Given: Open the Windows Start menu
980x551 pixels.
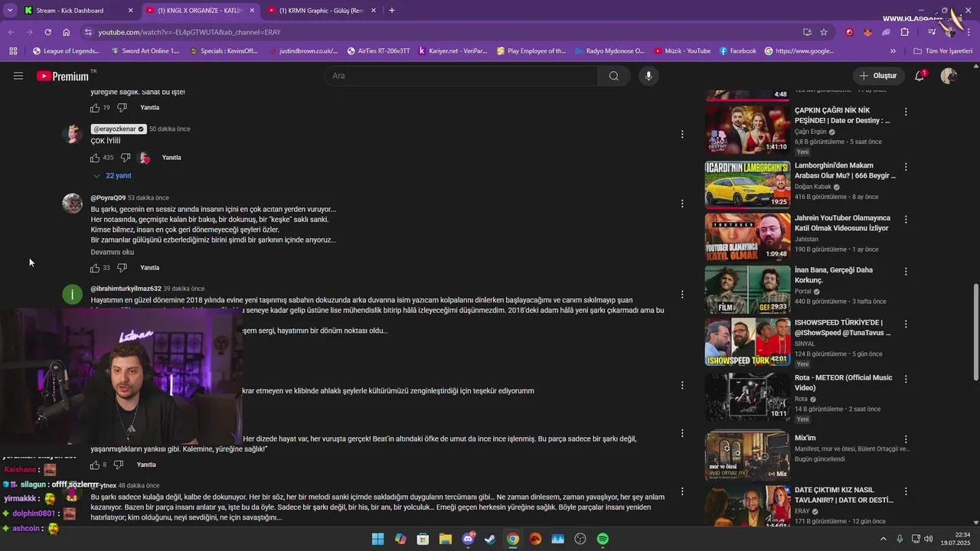Looking at the screenshot, I should click(377, 539).
